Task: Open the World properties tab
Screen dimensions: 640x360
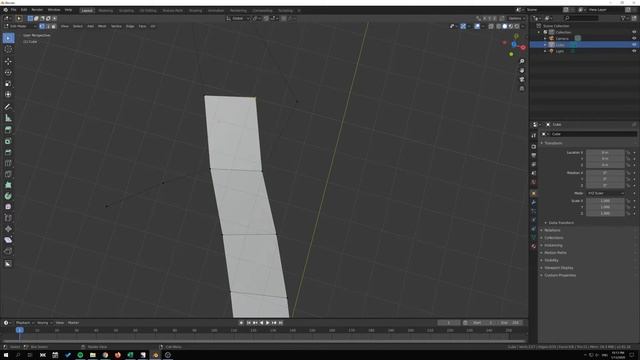Action: pos(533,182)
